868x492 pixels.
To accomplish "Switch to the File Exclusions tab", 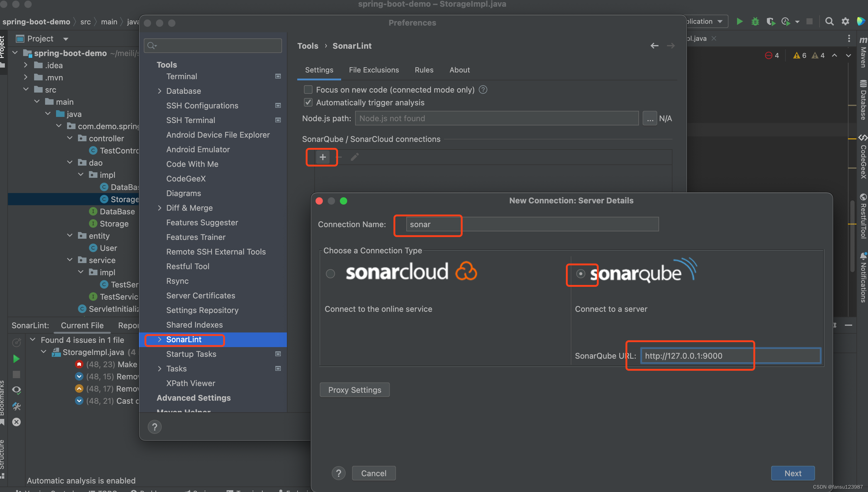I will coord(374,70).
